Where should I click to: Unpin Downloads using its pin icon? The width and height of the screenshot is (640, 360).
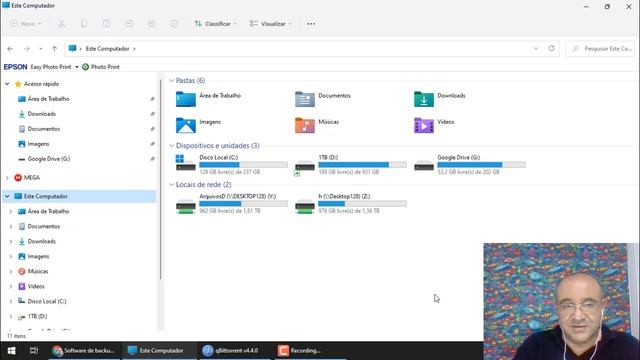(x=152, y=114)
